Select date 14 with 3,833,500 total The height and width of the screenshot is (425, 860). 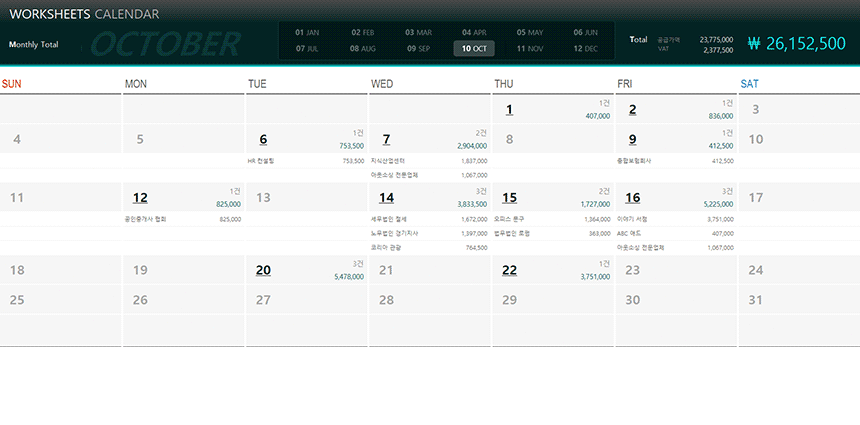tap(386, 198)
